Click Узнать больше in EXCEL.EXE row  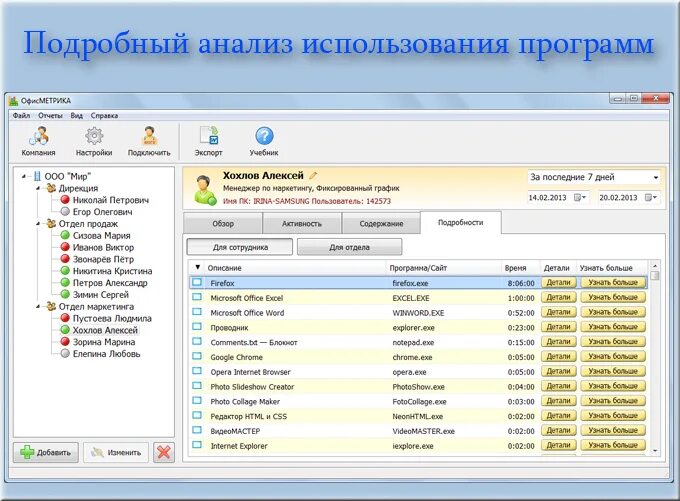coord(613,298)
